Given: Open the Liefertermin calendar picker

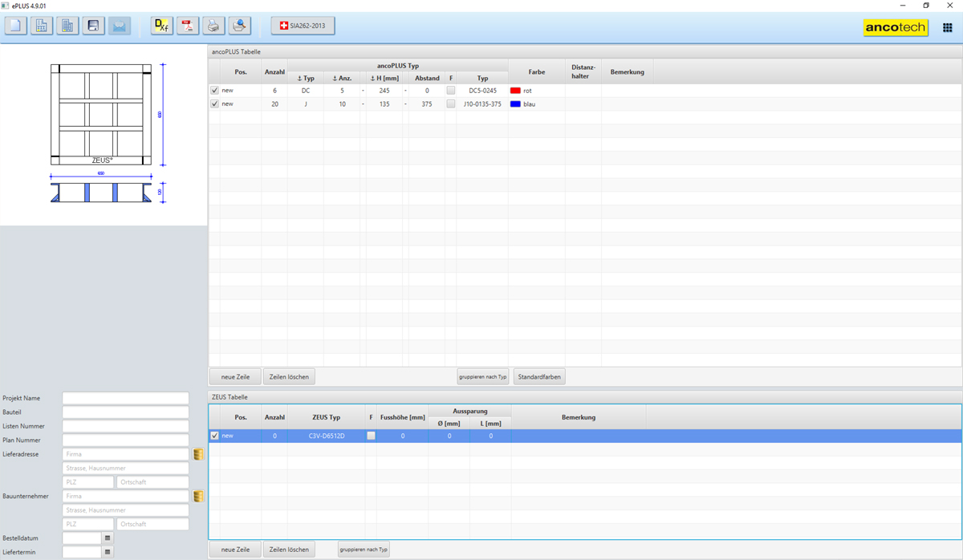Looking at the screenshot, I should click(108, 552).
